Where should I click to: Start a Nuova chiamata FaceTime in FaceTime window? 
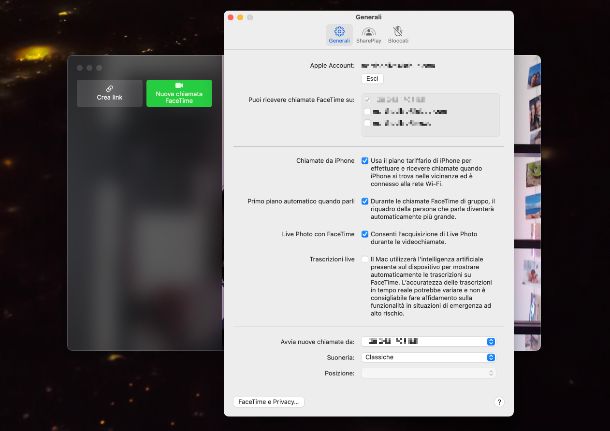179,93
